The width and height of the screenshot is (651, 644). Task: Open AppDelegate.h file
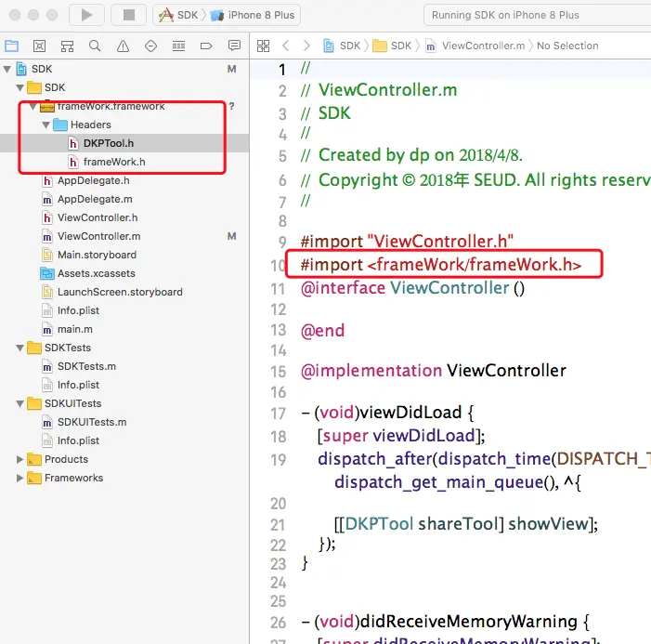[x=94, y=180]
